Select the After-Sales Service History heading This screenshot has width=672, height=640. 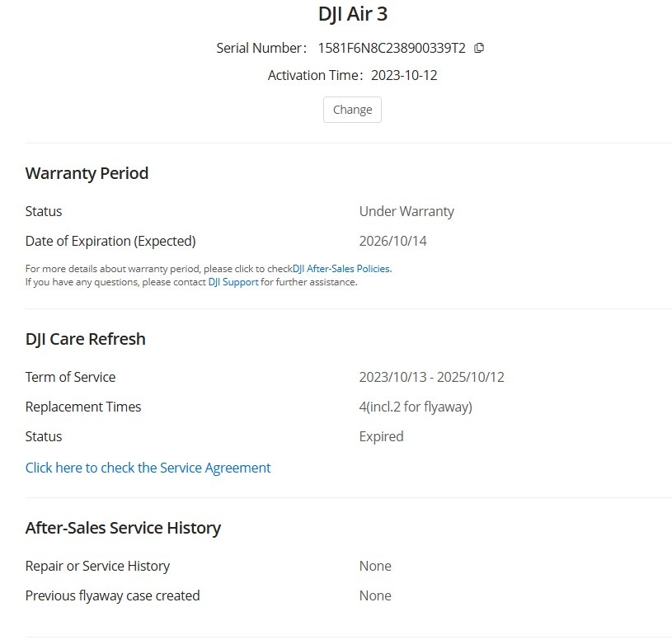123,528
